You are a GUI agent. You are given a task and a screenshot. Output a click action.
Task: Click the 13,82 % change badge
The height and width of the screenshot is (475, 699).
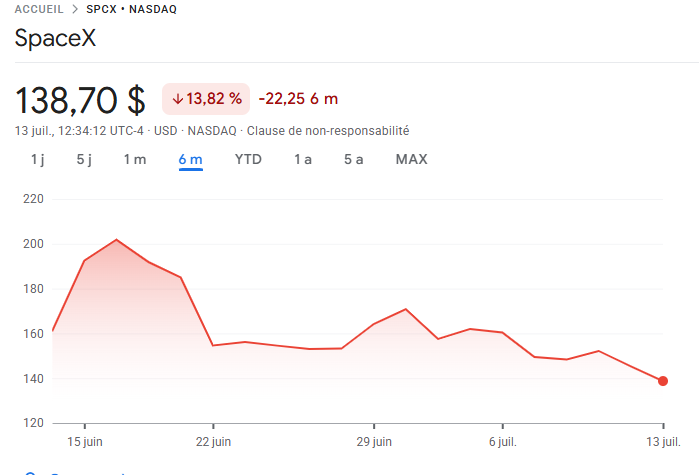click(206, 98)
